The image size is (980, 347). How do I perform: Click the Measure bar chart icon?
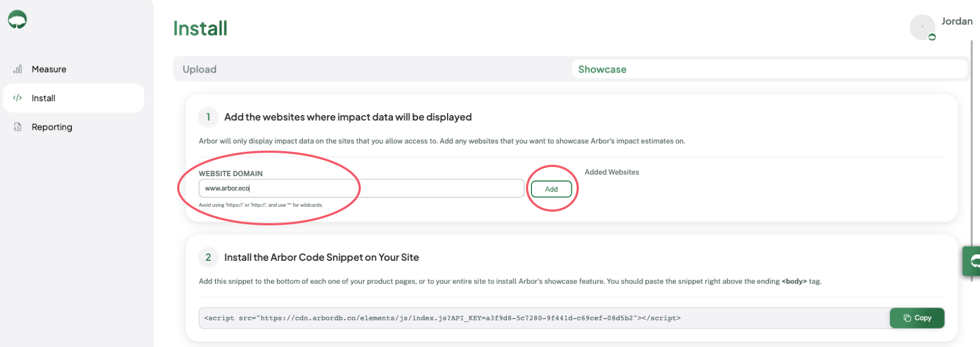(18, 69)
